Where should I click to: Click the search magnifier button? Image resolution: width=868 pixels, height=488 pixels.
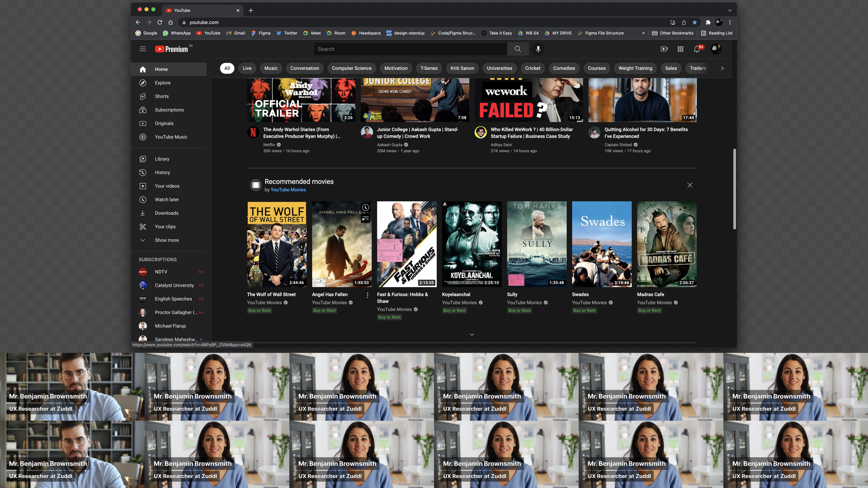click(518, 49)
